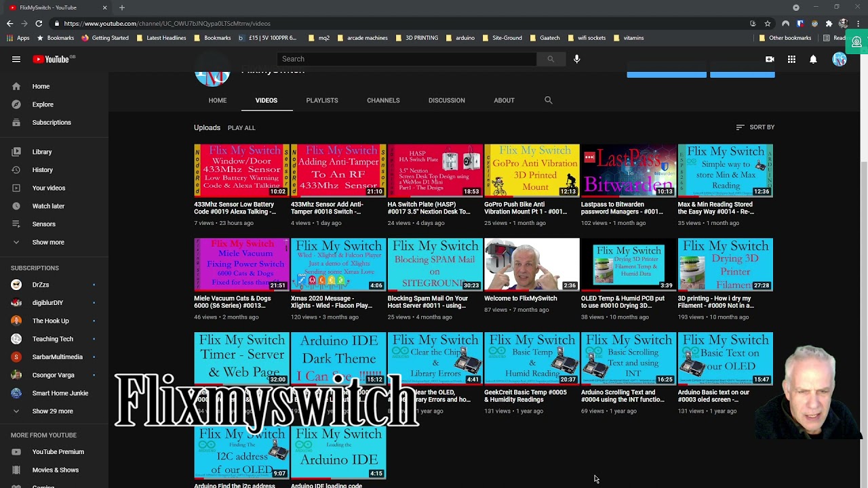Select the Videos tab

(267, 100)
